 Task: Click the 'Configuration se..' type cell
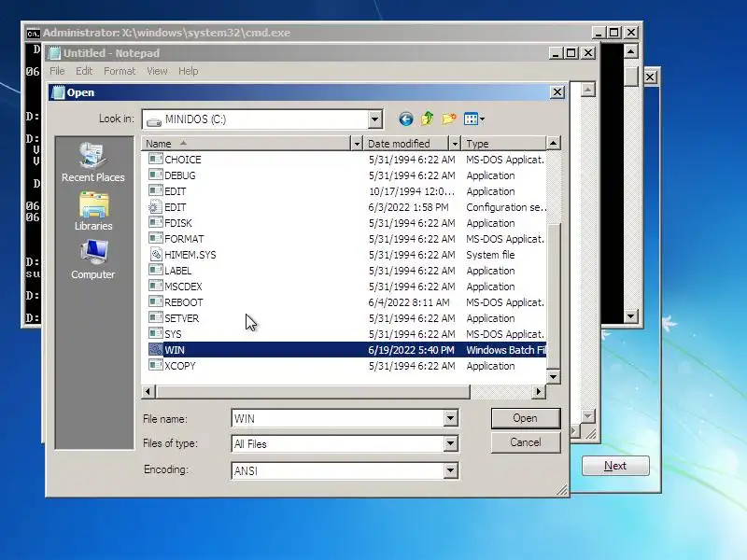pyautogui.click(x=506, y=206)
